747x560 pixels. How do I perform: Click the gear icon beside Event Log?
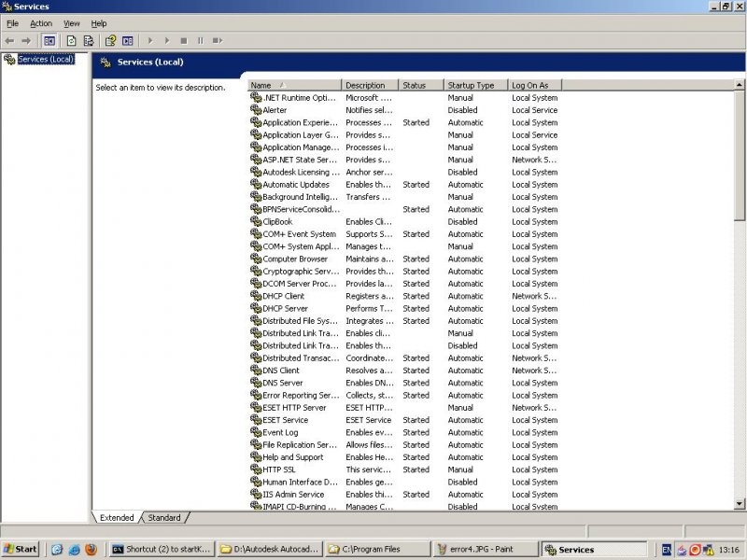(256, 432)
